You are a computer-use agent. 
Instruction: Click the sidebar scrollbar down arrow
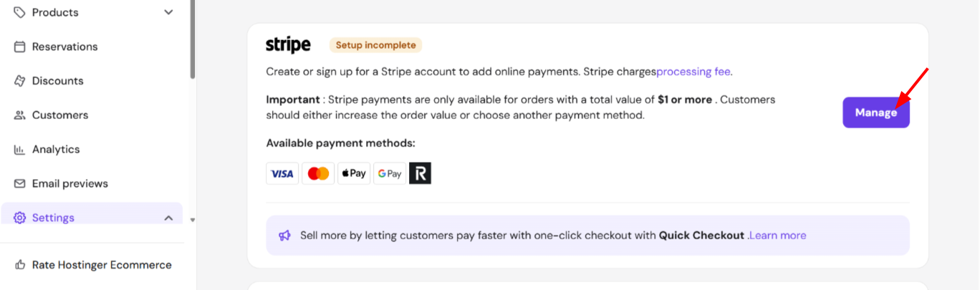coord(192,220)
